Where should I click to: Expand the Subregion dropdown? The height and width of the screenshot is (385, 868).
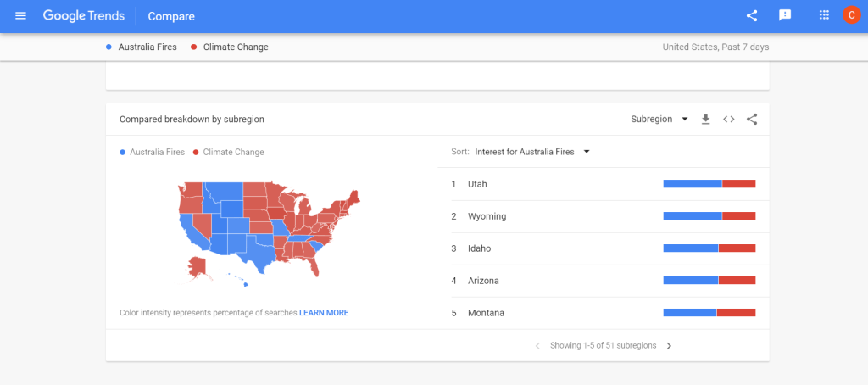click(659, 120)
